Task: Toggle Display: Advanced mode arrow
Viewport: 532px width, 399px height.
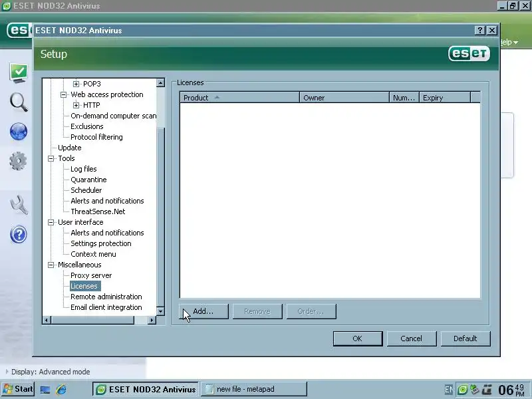Action: tap(7, 372)
